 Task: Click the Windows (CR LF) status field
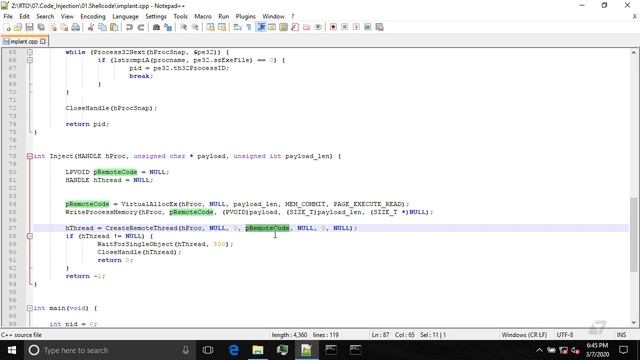click(x=524, y=335)
